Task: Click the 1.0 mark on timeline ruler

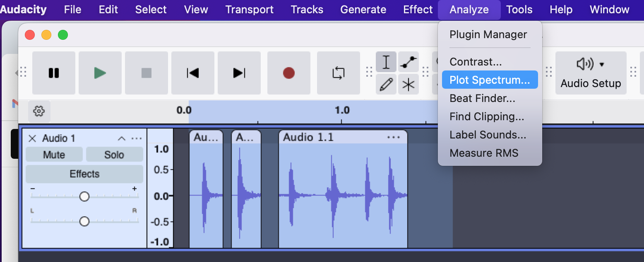Action: click(x=342, y=110)
